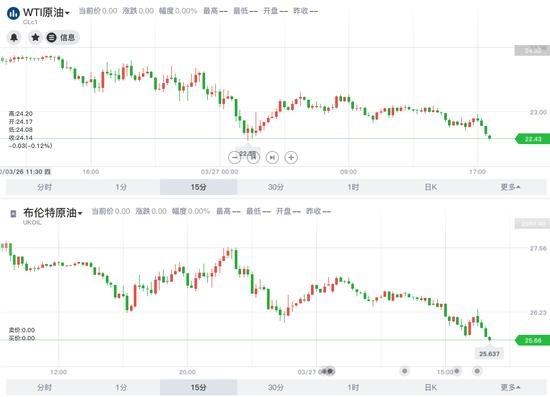Expand 更多 timeframes on Brent chart
This screenshot has width=550, height=397.
510,388
